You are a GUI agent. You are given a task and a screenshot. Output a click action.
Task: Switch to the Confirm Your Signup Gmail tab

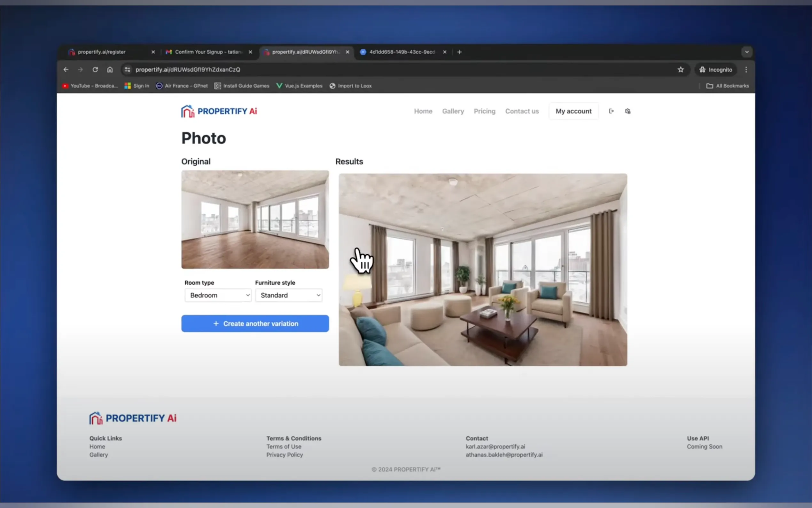tap(208, 52)
